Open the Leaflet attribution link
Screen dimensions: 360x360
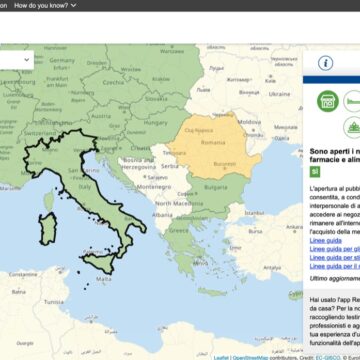221,358
